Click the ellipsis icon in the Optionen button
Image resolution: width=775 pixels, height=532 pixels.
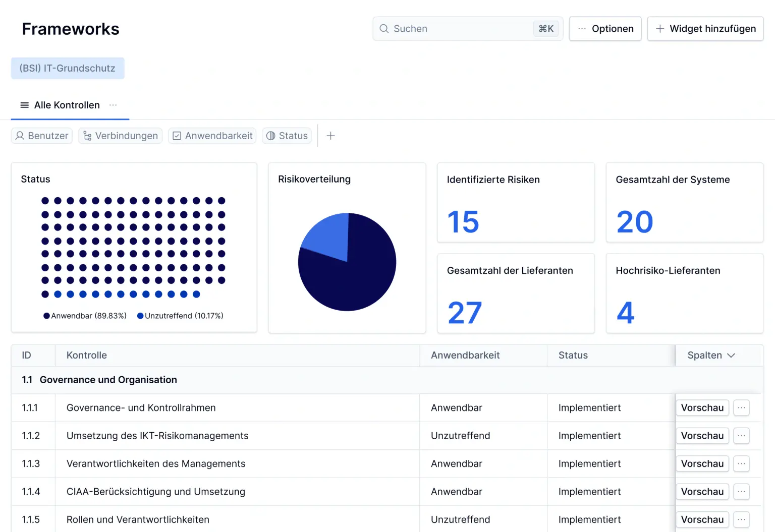pos(582,29)
